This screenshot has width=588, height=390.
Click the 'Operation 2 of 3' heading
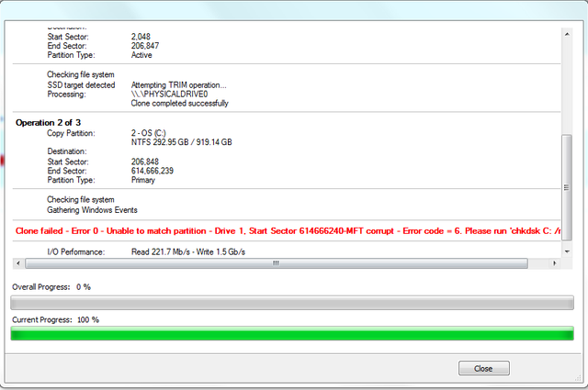pos(49,123)
